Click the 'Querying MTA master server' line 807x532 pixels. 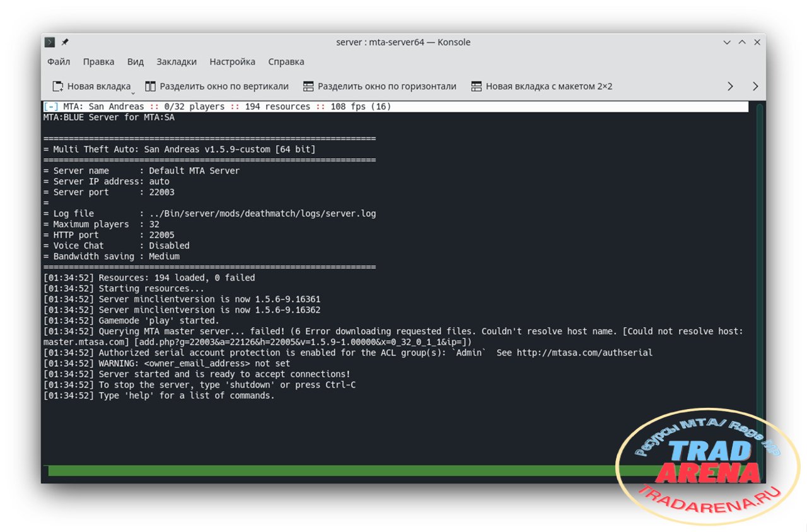pos(393,332)
